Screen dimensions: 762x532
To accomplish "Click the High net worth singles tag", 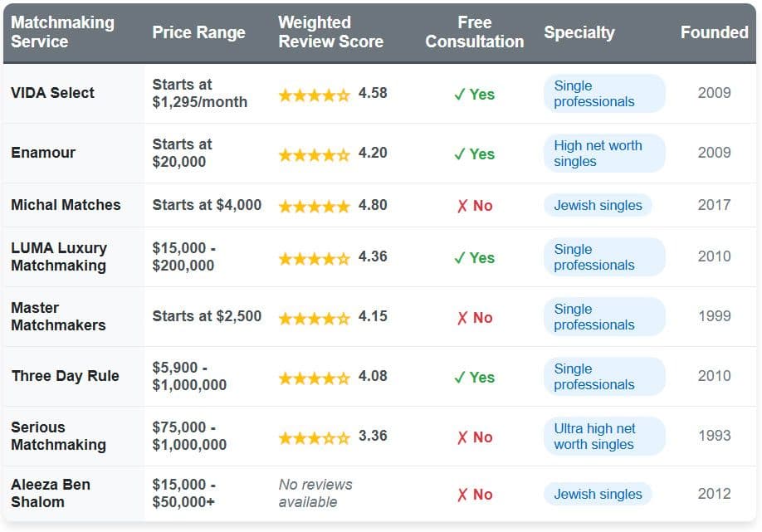I will point(603,154).
